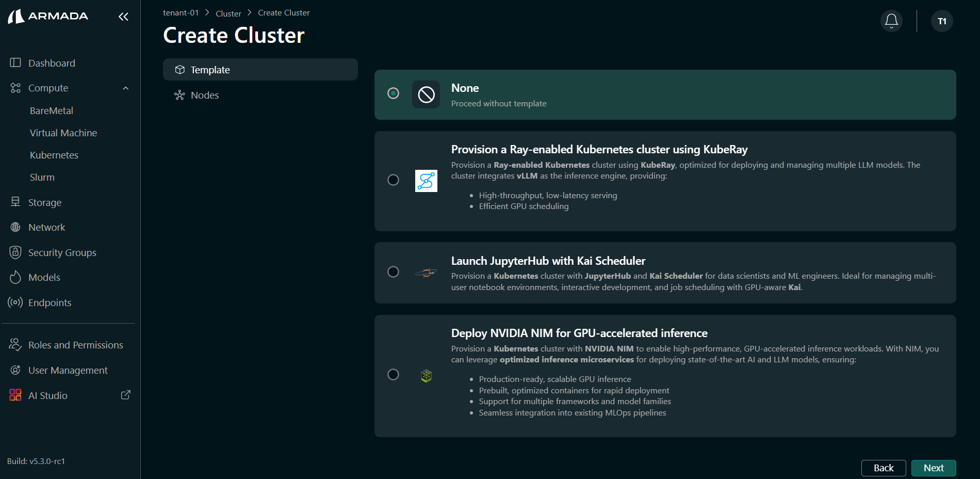Screen dimensions: 980x479
Task: Collapse the Compute section chevron
Action: [125, 88]
